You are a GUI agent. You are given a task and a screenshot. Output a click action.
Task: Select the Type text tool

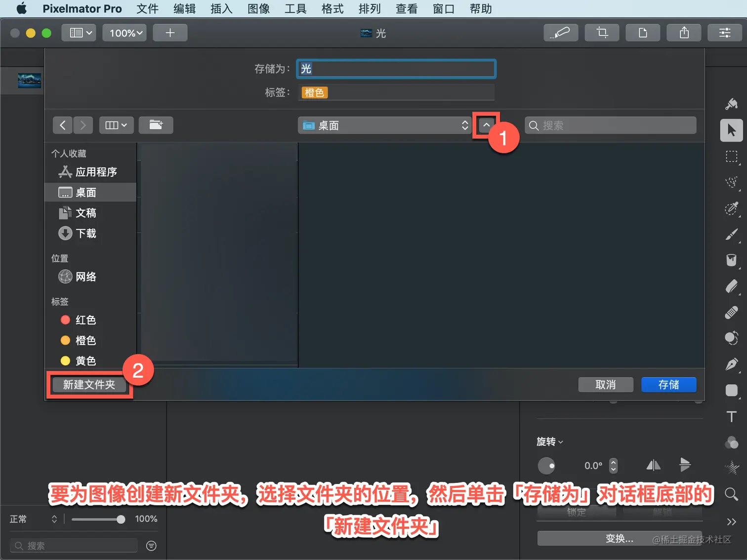(732, 416)
